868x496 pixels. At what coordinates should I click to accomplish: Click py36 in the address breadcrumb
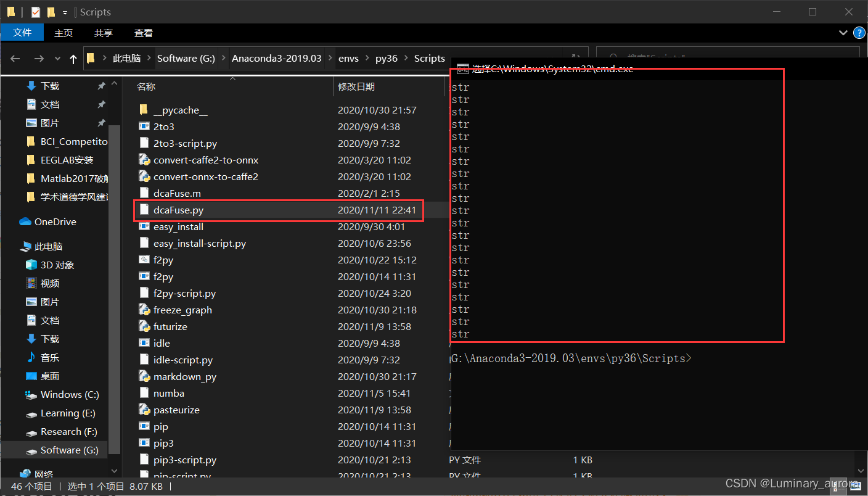point(387,59)
